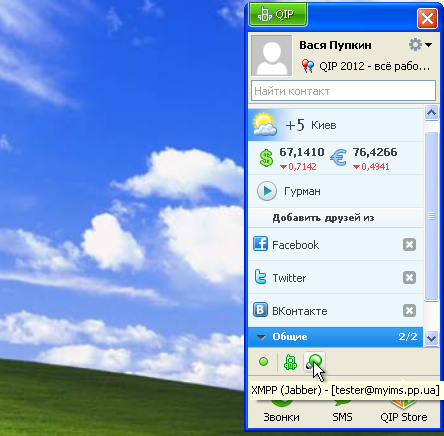444x436 pixels.
Task: Click the contact list scrollbar thumb
Action: [431, 217]
